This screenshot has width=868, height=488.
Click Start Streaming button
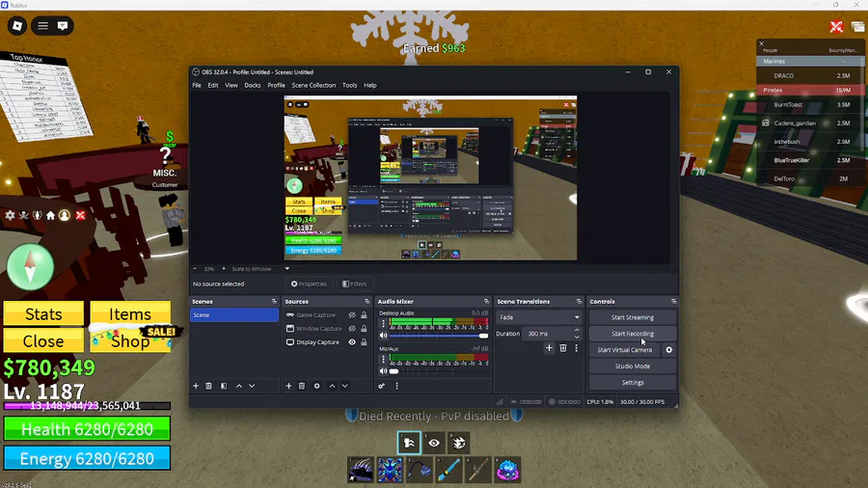coord(632,317)
